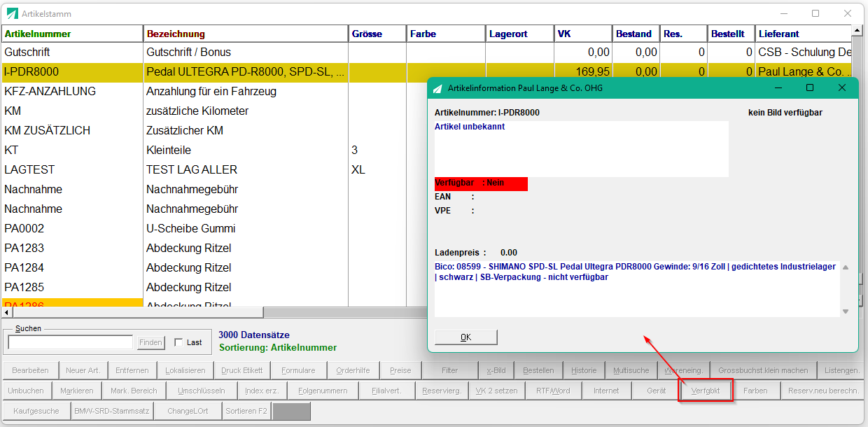Click OK in the Artikelinformation dialog
This screenshot has height=427, width=868.
[466, 337]
